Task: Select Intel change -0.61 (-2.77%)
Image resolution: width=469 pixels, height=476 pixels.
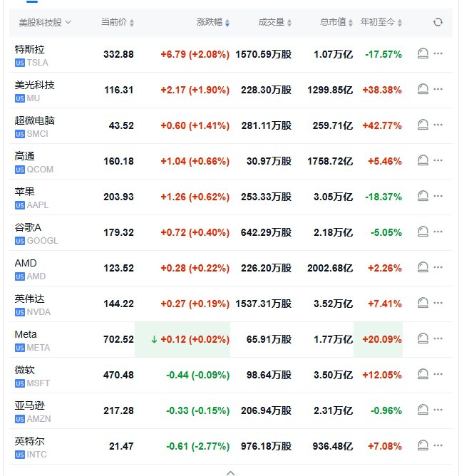Action: [197, 446]
